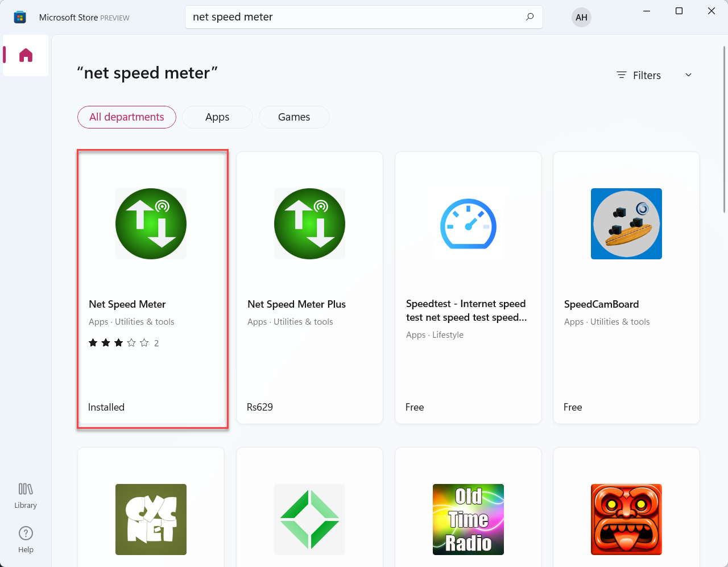The image size is (728, 567).
Task: Open SpeedCamBoard app icon
Action: [x=626, y=224]
